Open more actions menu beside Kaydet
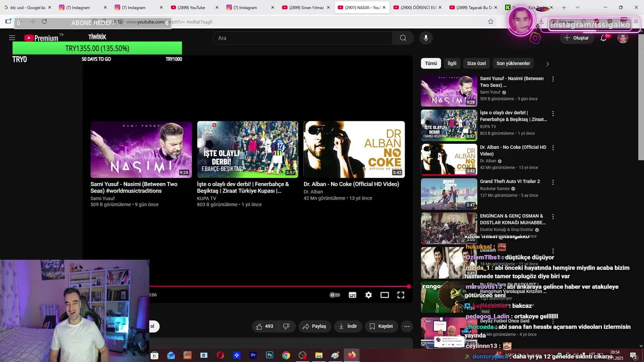 (407, 326)
